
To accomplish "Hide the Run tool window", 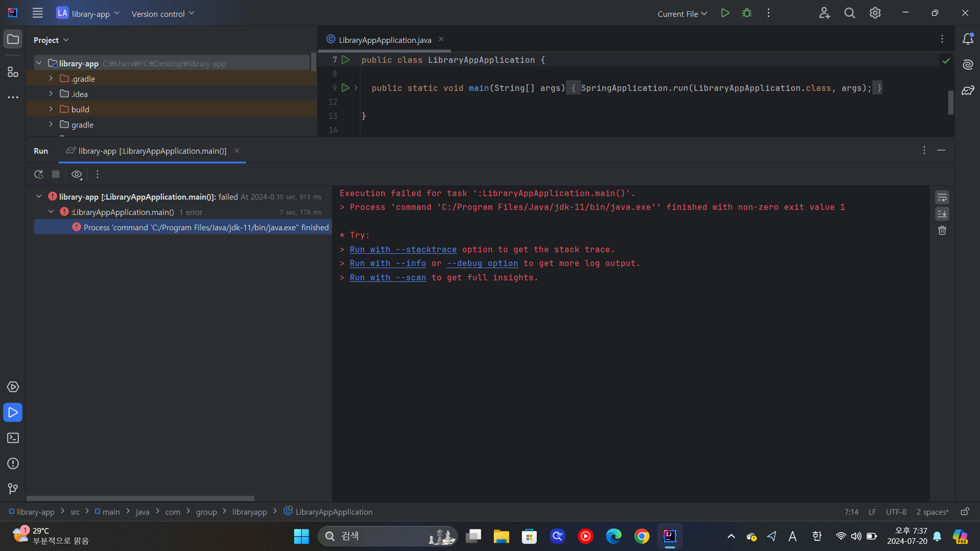I will tap(941, 150).
